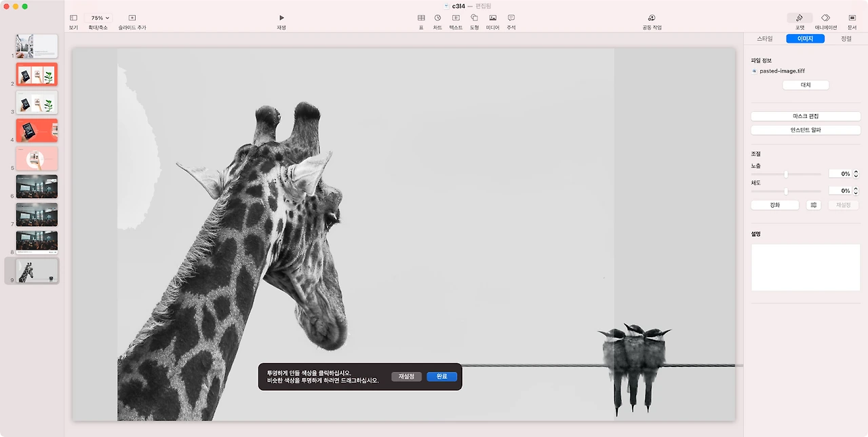Add a comment with 주석 icon
Screen dimensions: 868x437
511,18
